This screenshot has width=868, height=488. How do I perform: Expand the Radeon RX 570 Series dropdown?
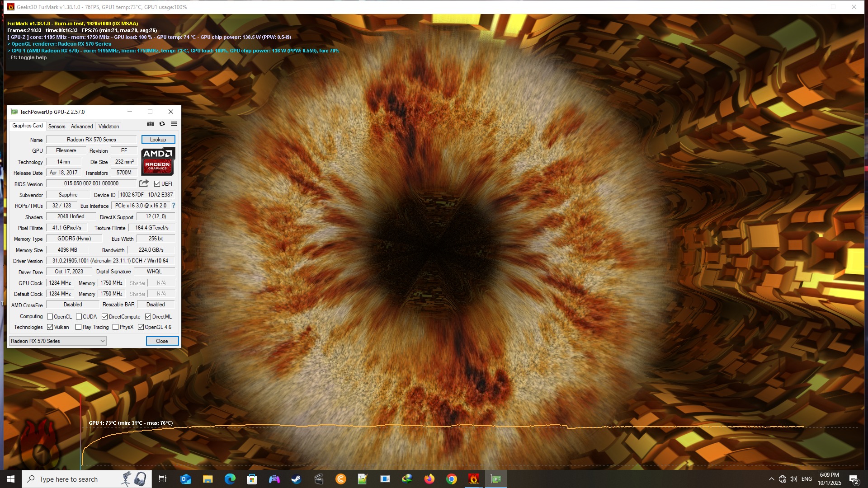tap(58, 341)
